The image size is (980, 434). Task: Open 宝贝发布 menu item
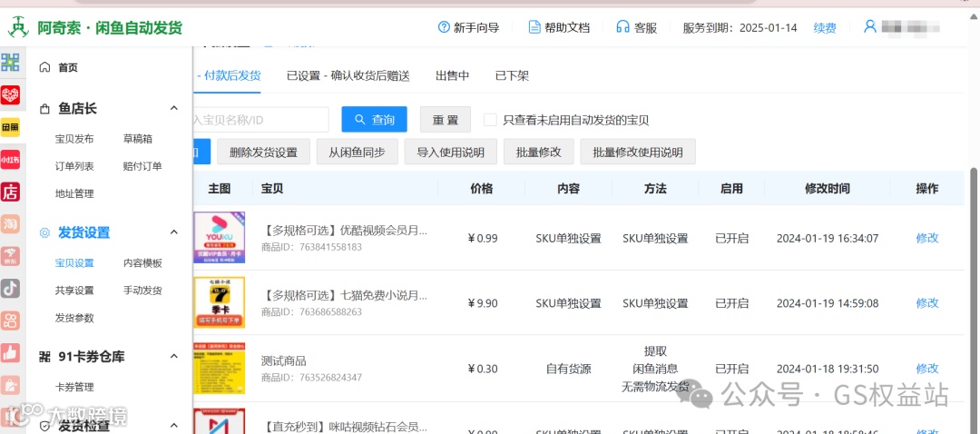coord(74,139)
